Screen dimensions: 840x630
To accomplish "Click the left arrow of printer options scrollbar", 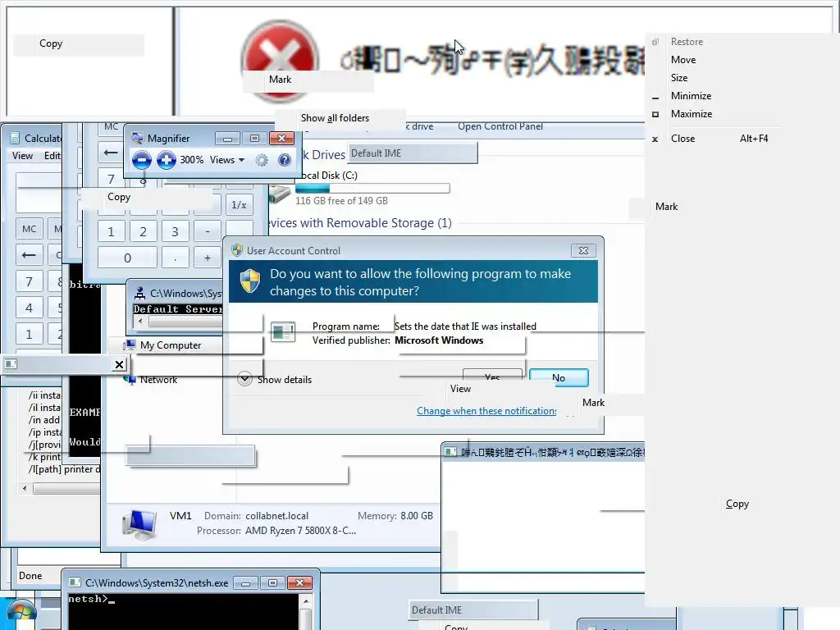I will pyautogui.click(x=25, y=488).
